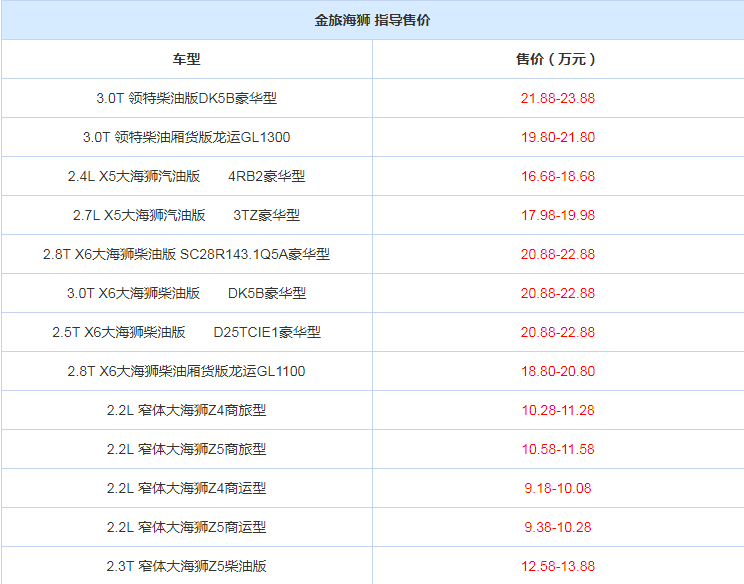Select the 车型 column header
The image size is (744, 584).
tap(186, 59)
